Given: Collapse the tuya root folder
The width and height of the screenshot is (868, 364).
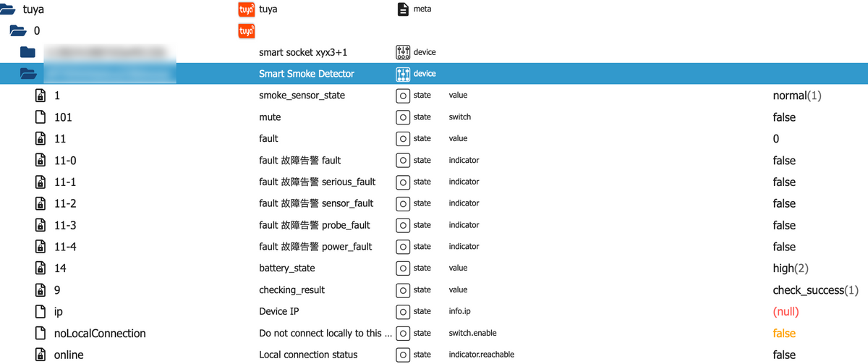Looking at the screenshot, I should click(x=8, y=9).
